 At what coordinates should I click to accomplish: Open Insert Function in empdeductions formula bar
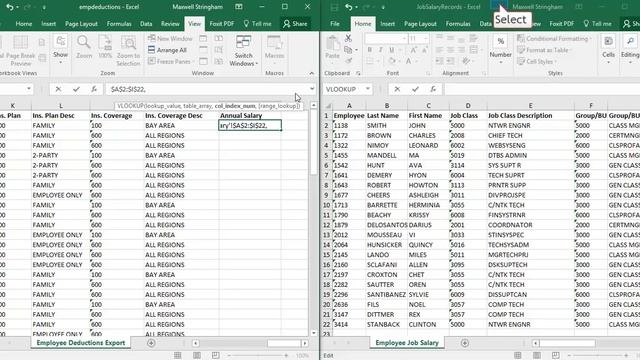(94, 89)
